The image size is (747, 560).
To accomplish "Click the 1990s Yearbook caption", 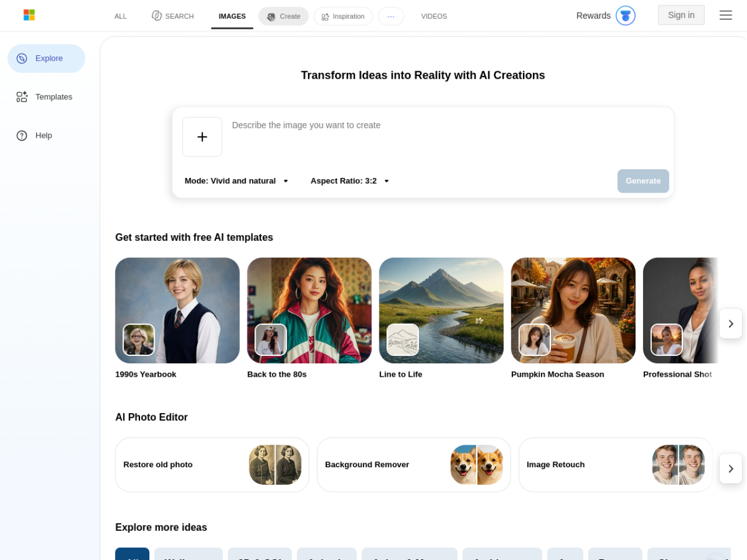I will click(146, 374).
